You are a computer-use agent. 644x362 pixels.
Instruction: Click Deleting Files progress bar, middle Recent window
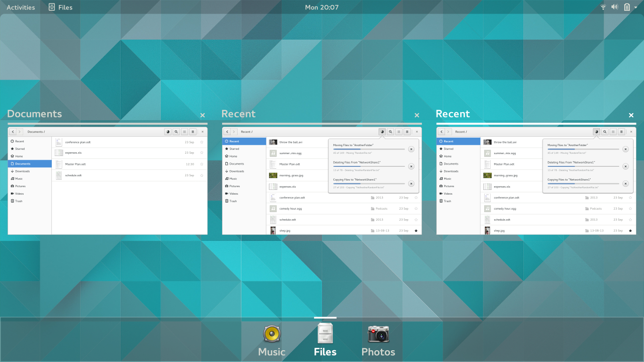369,166
